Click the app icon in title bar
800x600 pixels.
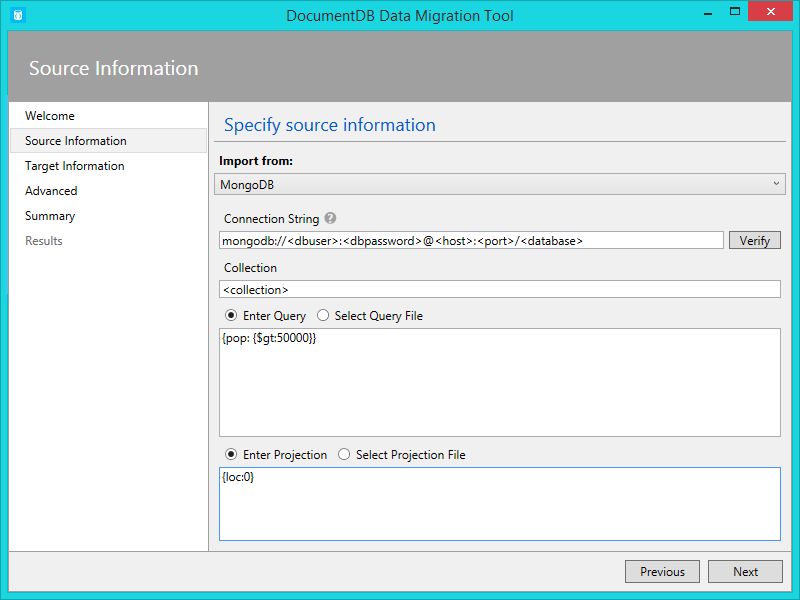(17, 15)
